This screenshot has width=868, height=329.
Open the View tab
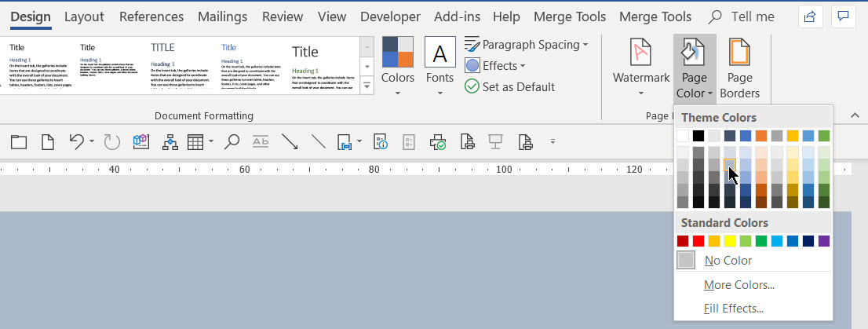pos(332,17)
